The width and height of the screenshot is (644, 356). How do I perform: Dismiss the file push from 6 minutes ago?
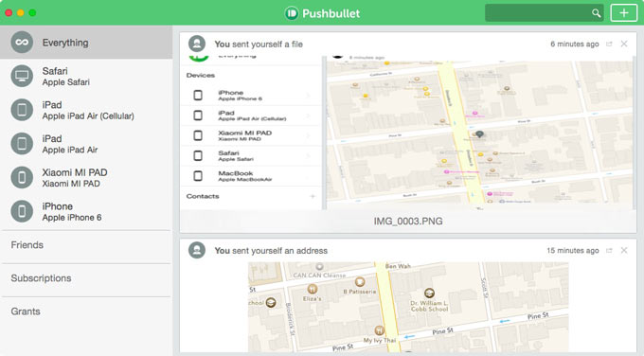(624, 44)
